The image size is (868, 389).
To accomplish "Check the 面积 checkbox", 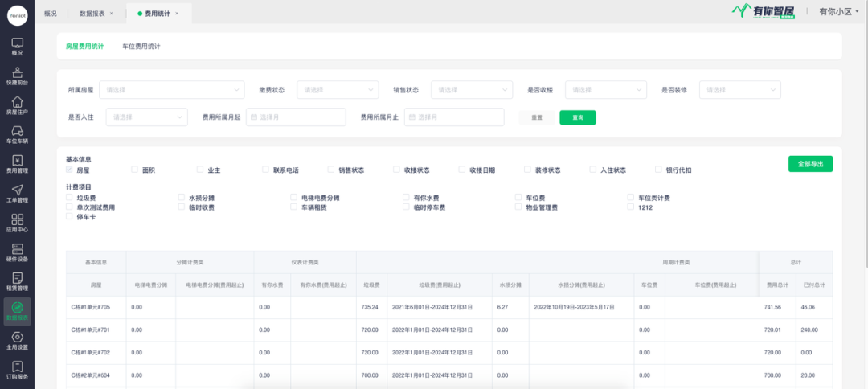I will pos(135,170).
